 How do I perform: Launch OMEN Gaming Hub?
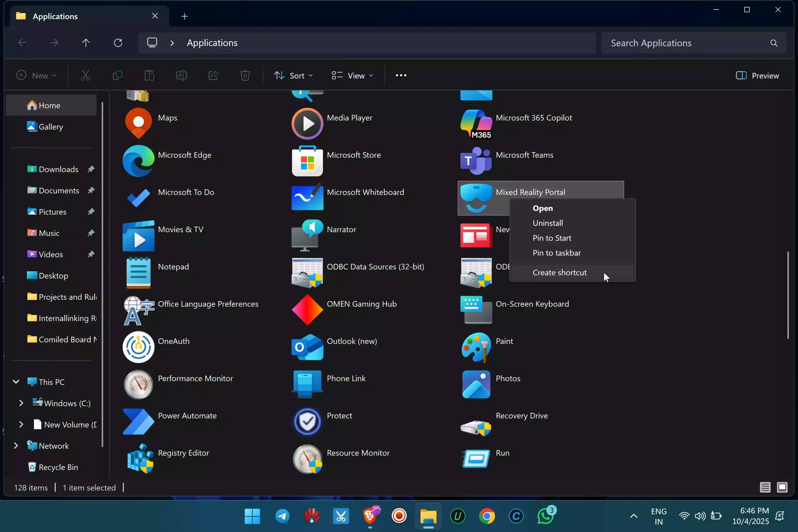[x=362, y=304]
